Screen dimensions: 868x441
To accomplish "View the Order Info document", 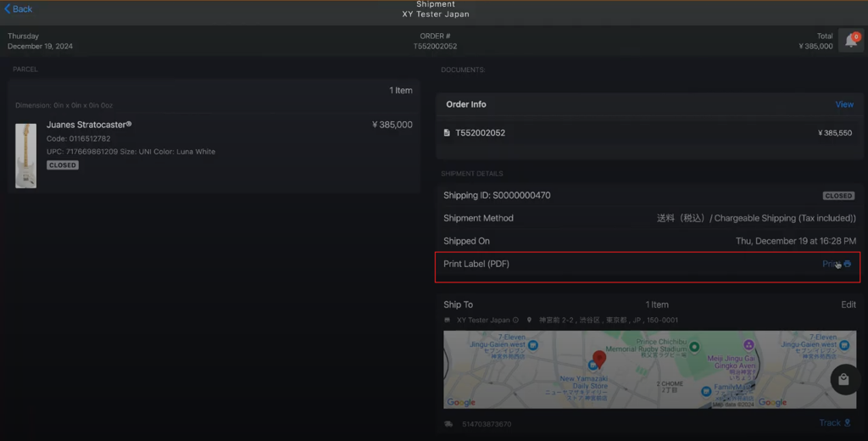I will click(844, 104).
